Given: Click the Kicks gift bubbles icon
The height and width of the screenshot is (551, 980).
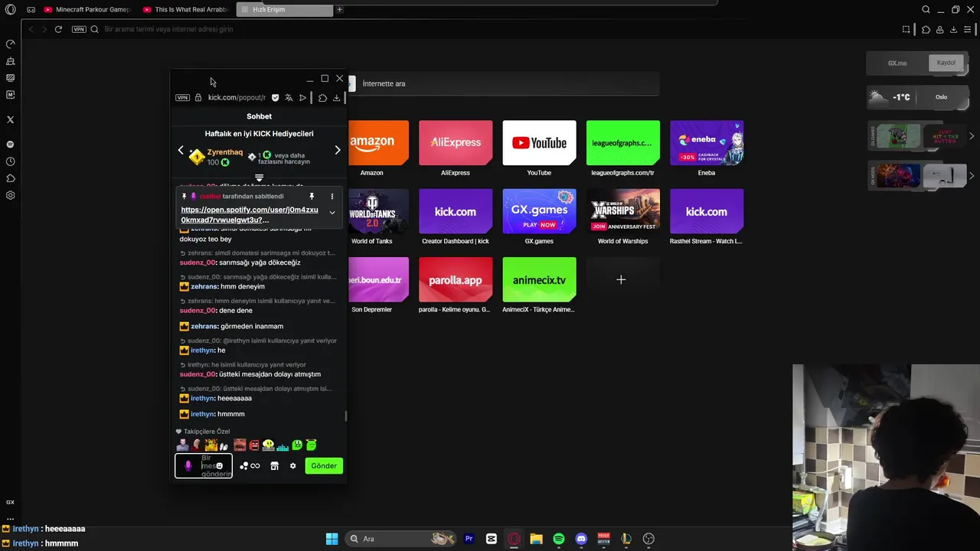Looking at the screenshot, I should coord(243,466).
